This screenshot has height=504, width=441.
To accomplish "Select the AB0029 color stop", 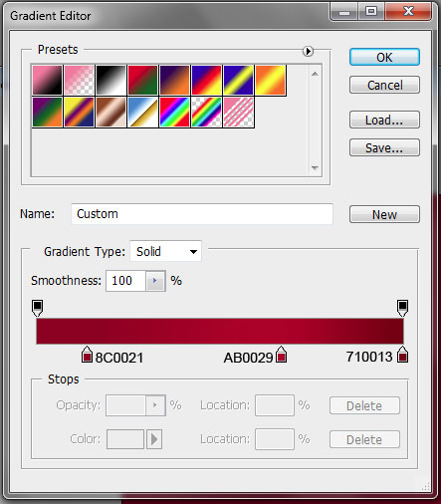I will pos(282,355).
